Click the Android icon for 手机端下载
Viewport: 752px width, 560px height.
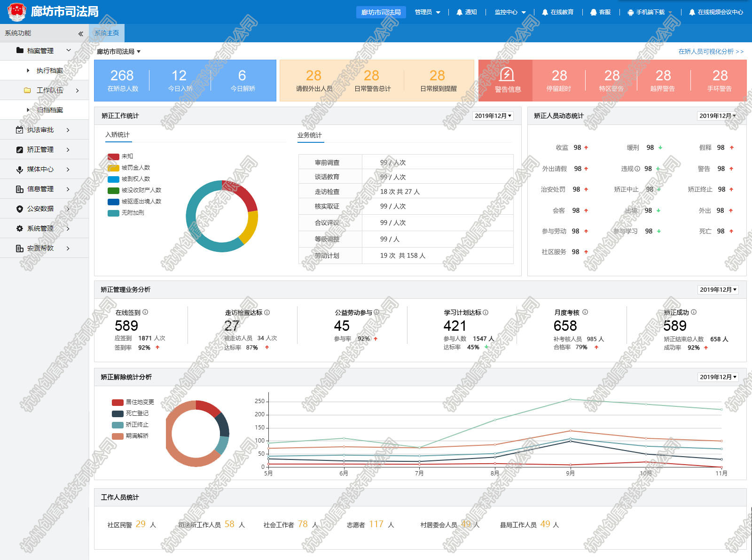pyautogui.click(x=630, y=12)
